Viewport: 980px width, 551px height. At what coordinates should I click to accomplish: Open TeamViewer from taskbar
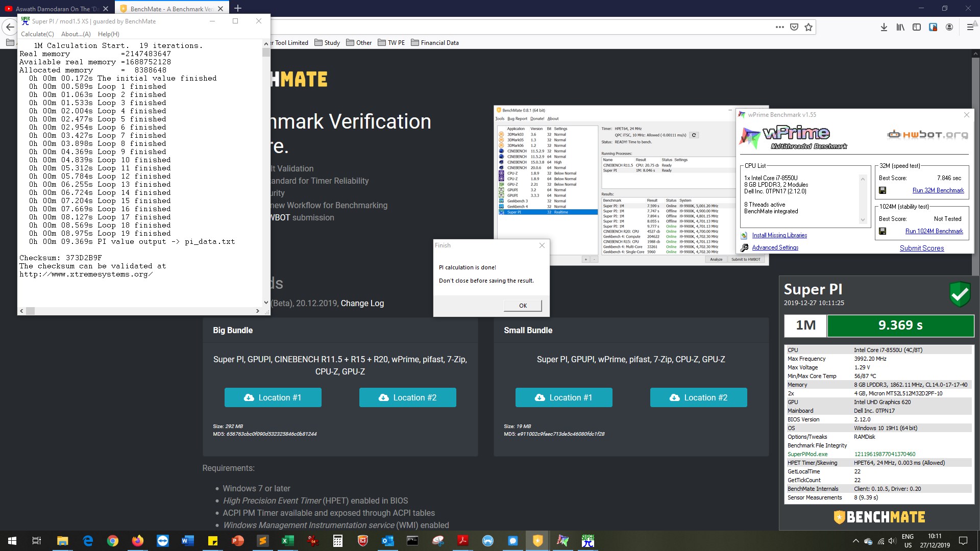(x=163, y=541)
